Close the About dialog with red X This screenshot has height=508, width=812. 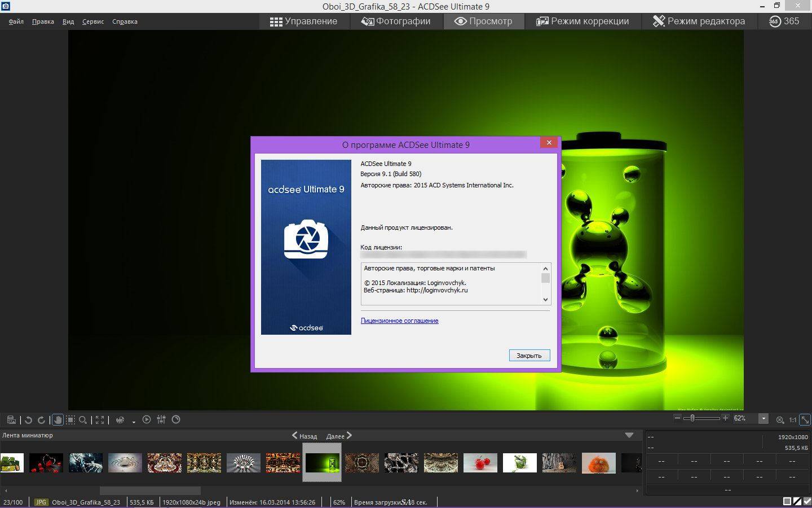[x=549, y=142]
